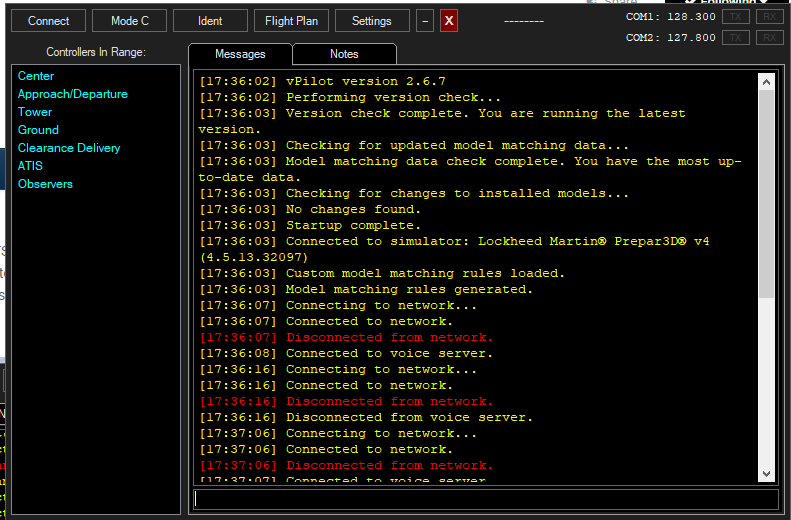The height and width of the screenshot is (520, 791).
Task: Click the message log scroll down arrow
Action: click(767, 473)
